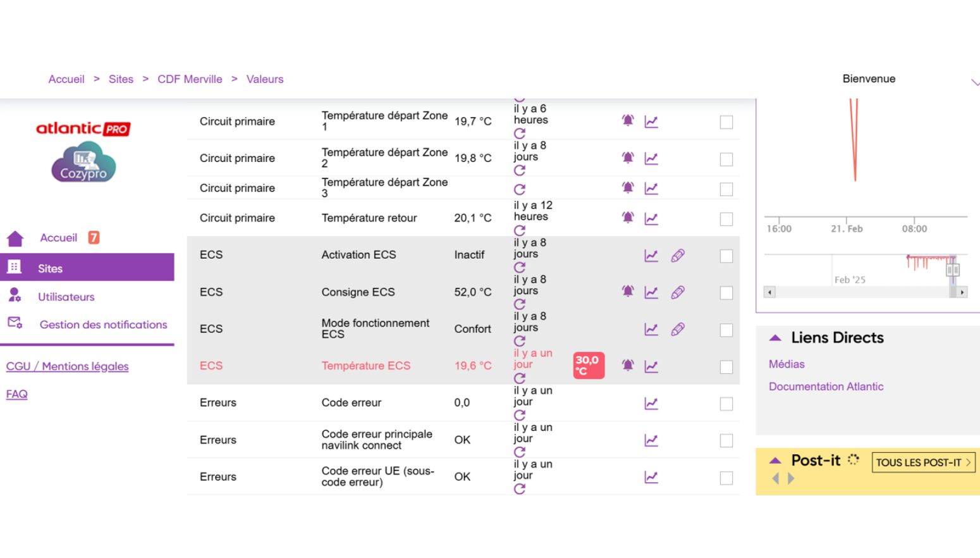Go to Gestion des notifications
Viewport: 980px width, 558px height.
point(103,325)
